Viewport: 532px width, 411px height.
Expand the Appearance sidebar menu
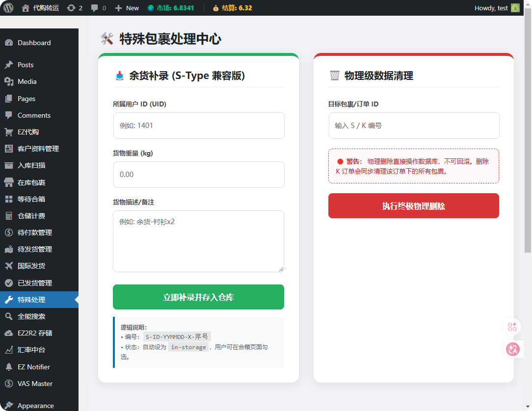click(x=35, y=406)
